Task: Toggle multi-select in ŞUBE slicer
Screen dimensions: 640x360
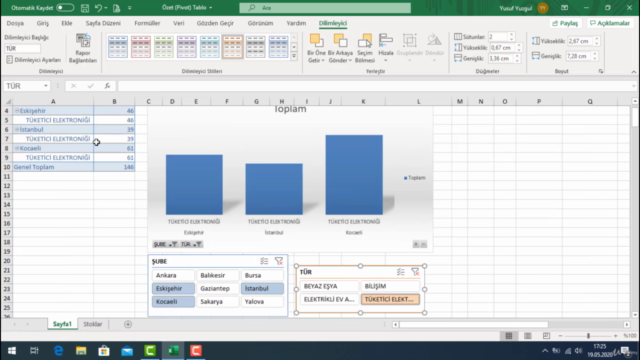Action: [x=264, y=261]
